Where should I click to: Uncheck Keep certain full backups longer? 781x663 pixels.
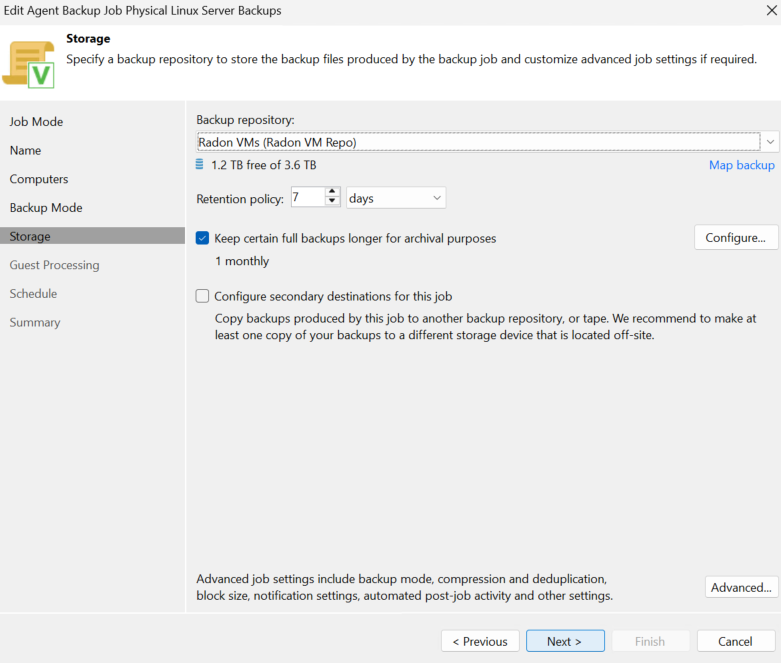202,238
